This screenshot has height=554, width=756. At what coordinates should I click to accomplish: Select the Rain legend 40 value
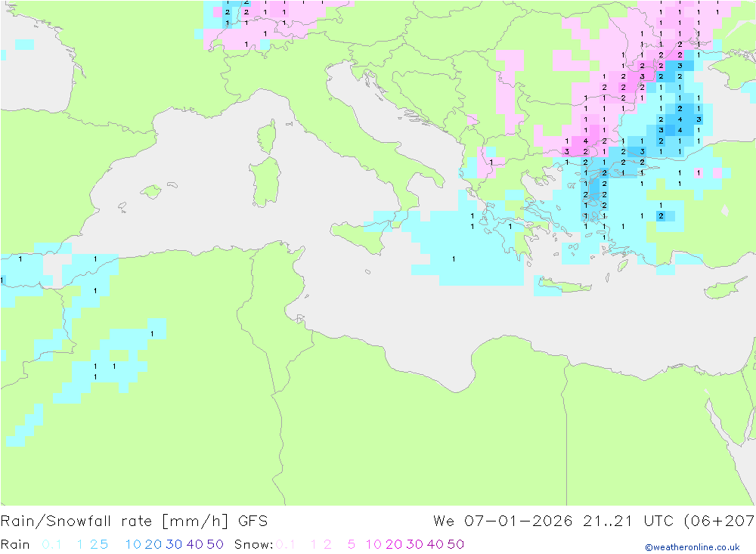195,544
